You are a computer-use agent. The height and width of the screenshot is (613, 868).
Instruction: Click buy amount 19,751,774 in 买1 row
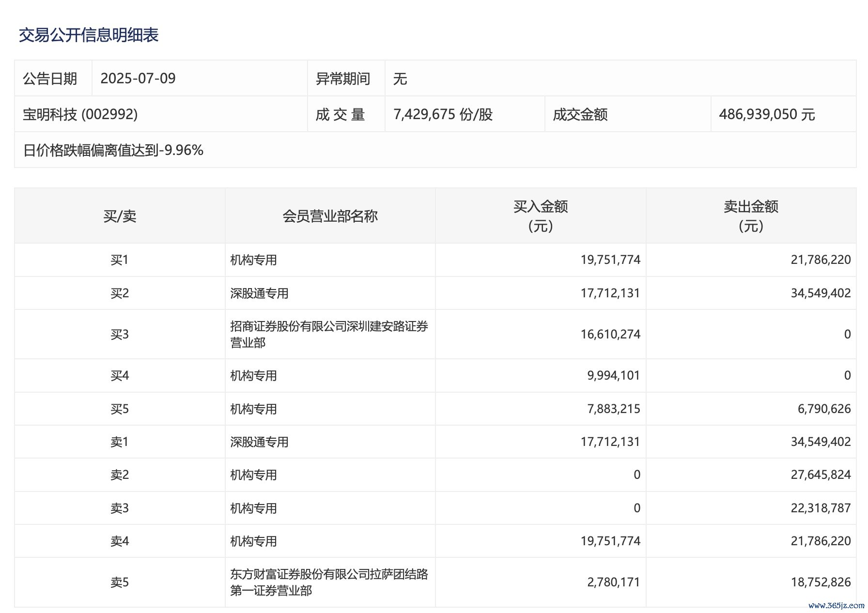(610, 260)
